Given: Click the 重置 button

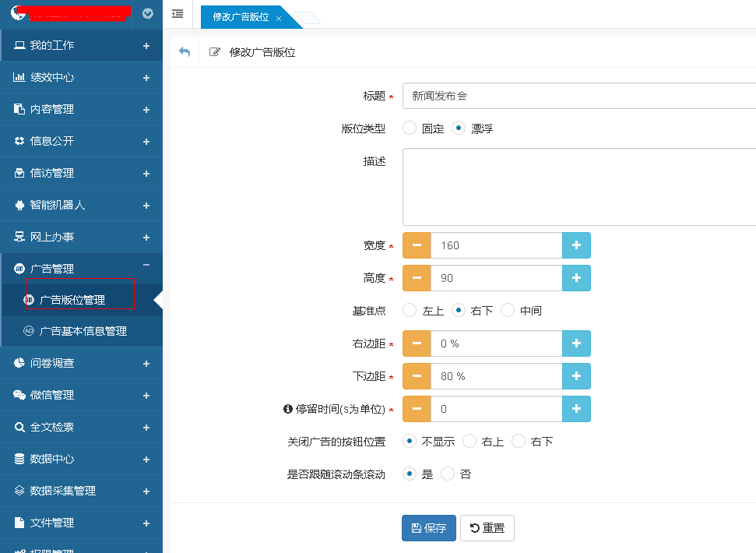Looking at the screenshot, I should click(x=487, y=528).
